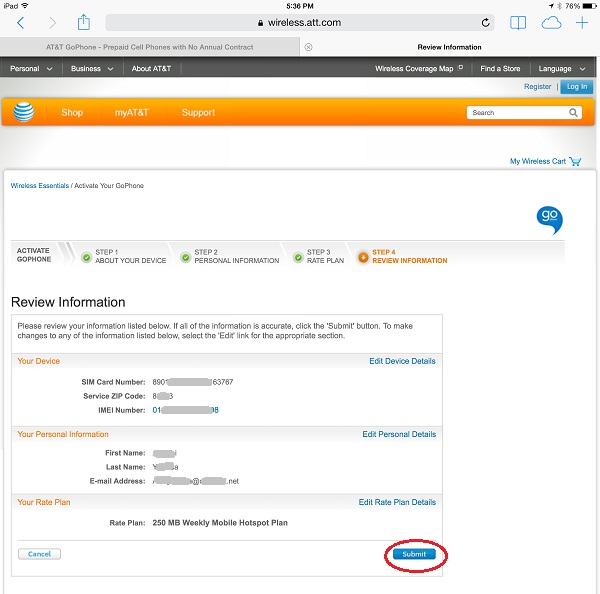Screen dimensions: 600x594
Task: Select the Review Information tab
Action: tap(449, 47)
